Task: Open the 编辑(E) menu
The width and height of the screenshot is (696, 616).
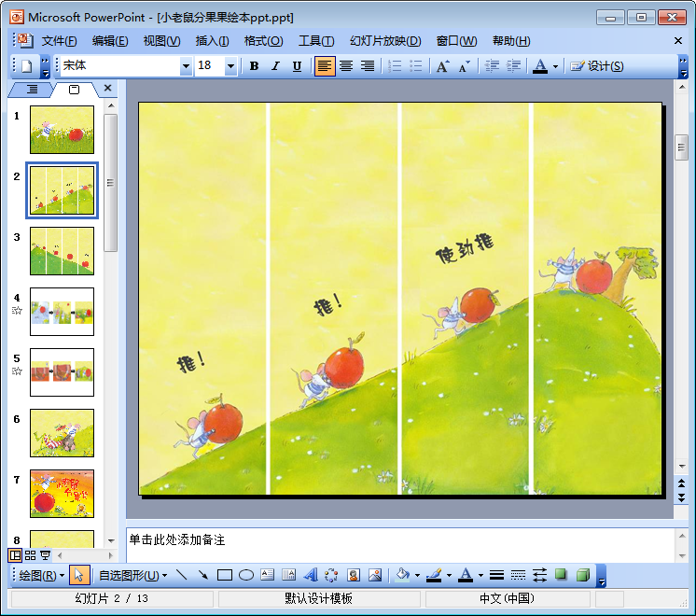Action: tap(110, 41)
